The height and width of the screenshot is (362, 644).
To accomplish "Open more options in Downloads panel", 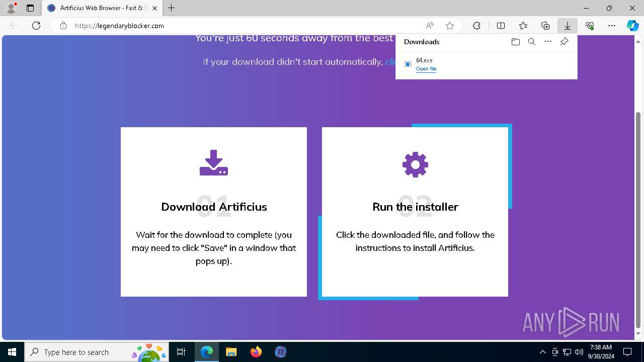I will tap(548, 42).
